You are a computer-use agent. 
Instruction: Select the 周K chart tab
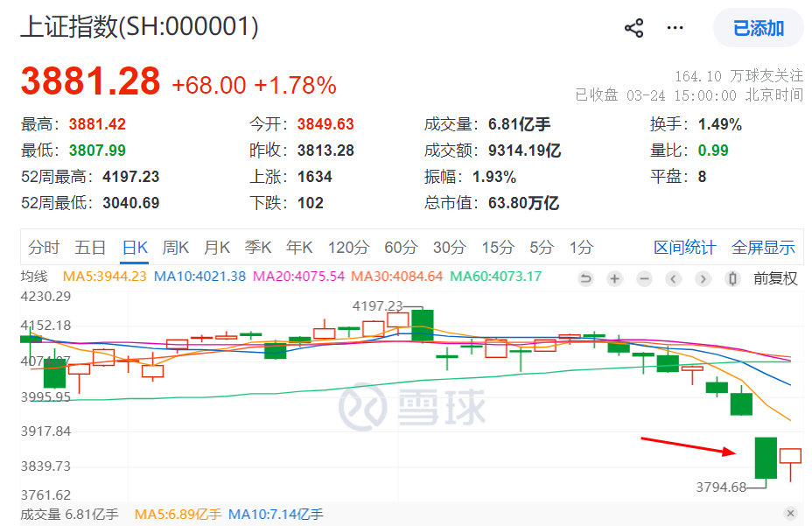[176, 247]
